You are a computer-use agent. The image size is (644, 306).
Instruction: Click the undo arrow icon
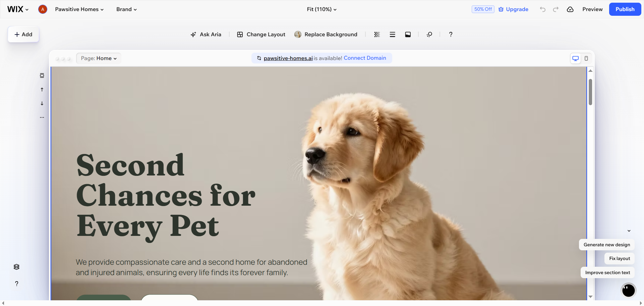pos(542,9)
